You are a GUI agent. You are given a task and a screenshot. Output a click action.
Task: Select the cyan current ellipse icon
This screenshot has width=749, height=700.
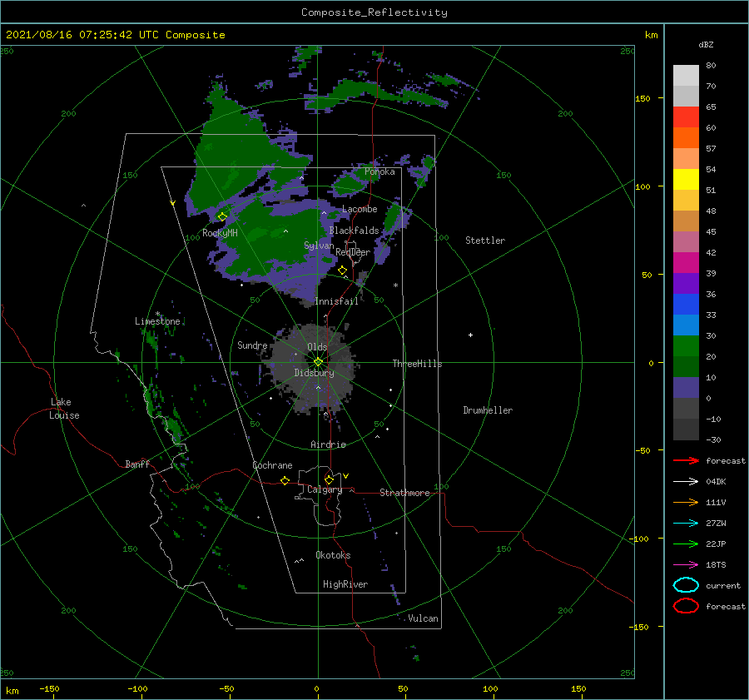(x=686, y=585)
